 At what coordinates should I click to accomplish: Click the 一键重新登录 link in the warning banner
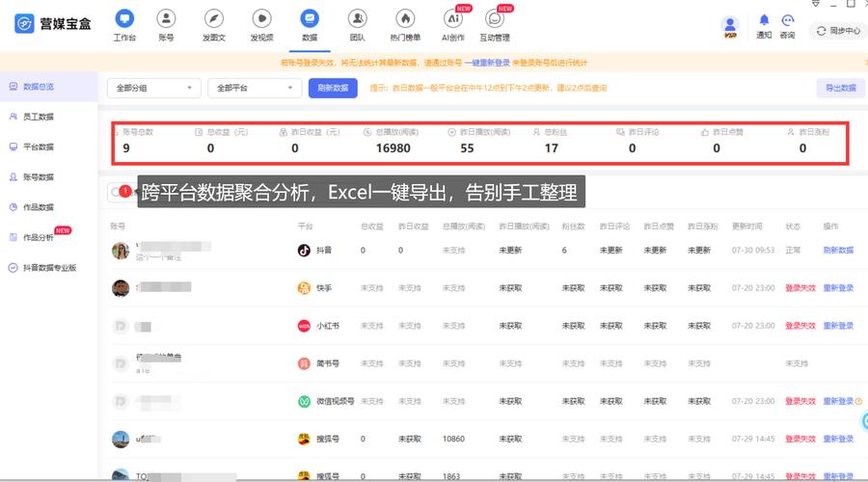pyautogui.click(x=486, y=62)
